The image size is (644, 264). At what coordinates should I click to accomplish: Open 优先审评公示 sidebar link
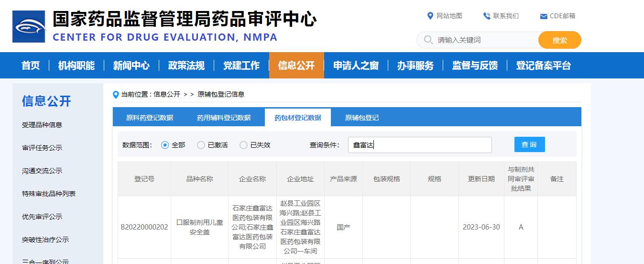pyautogui.click(x=42, y=217)
